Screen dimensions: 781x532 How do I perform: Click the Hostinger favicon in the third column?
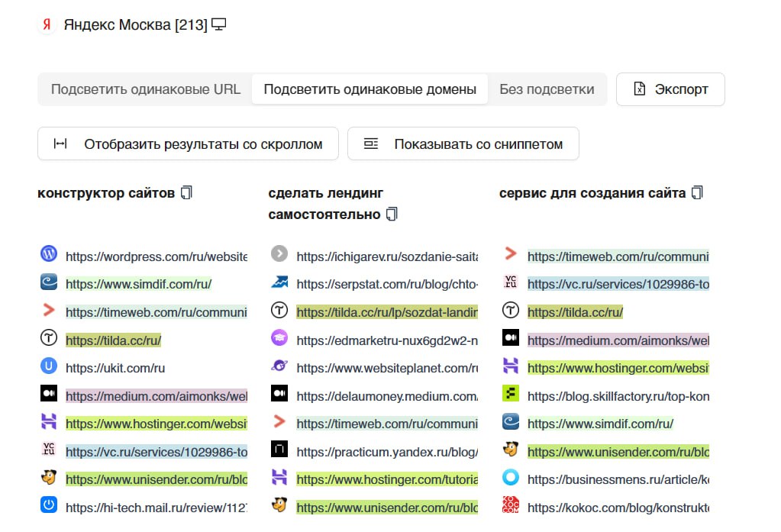pyautogui.click(x=511, y=366)
